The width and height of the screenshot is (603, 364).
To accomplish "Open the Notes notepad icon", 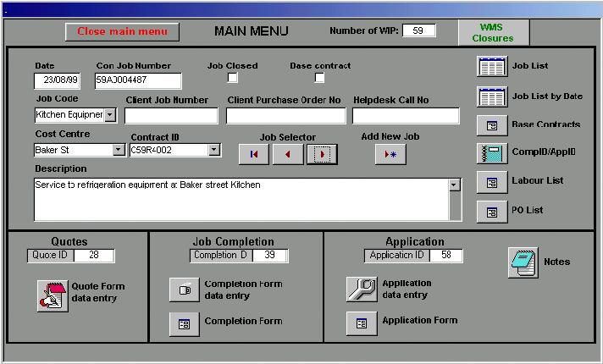I will coord(523,262).
